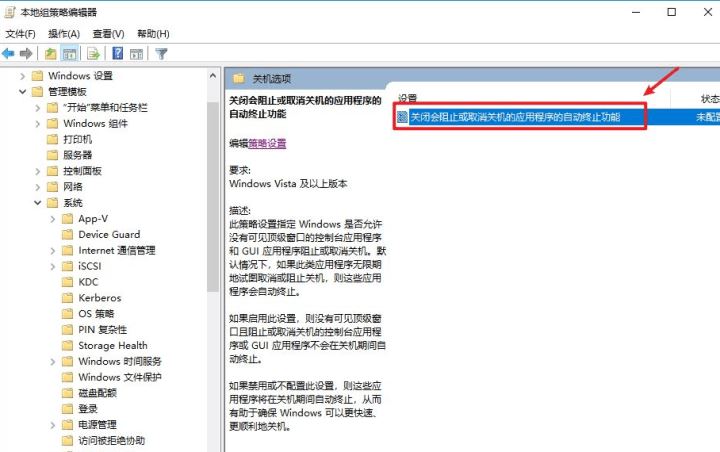This screenshot has height=452, width=720.
Task: Minimize the 本地组策略编辑器 window
Action: (636, 12)
